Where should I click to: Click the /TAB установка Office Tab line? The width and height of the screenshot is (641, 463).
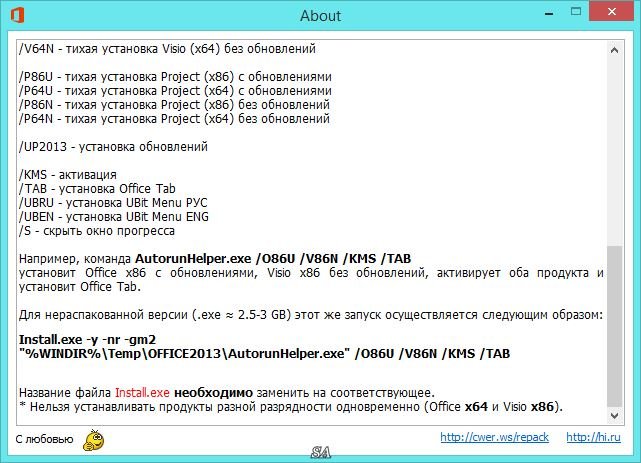(97, 189)
